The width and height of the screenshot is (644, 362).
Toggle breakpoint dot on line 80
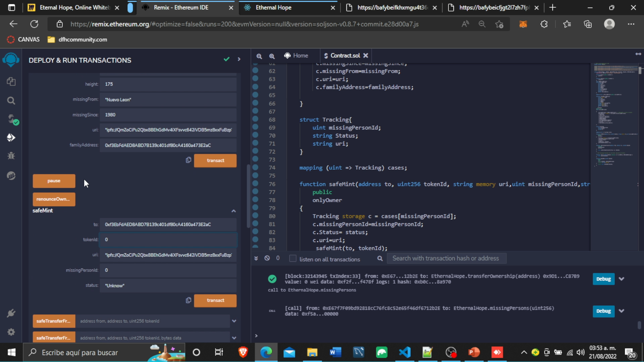coord(255,216)
